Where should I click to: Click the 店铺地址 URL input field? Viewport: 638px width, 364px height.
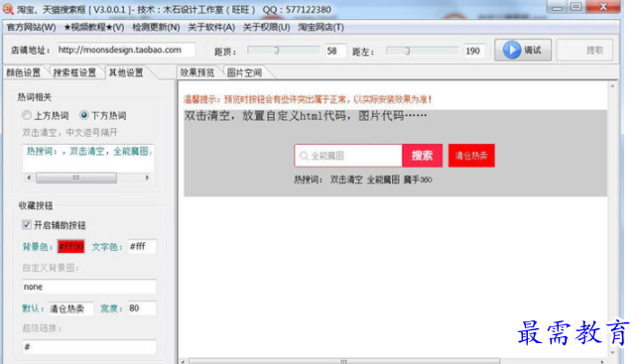(x=125, y=50)
